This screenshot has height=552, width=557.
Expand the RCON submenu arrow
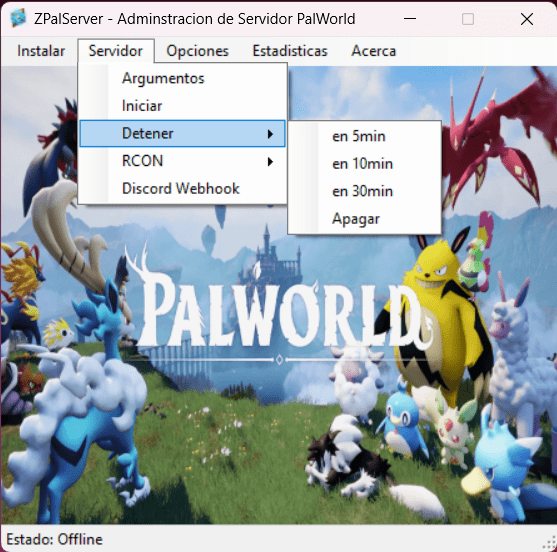pyautogui.click(x=270, y=162)
